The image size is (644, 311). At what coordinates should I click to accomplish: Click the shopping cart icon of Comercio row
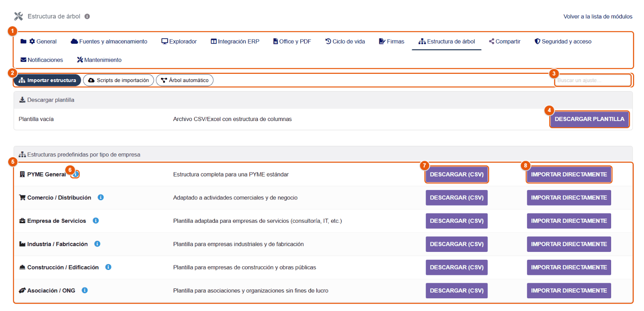tap(23, 197)
